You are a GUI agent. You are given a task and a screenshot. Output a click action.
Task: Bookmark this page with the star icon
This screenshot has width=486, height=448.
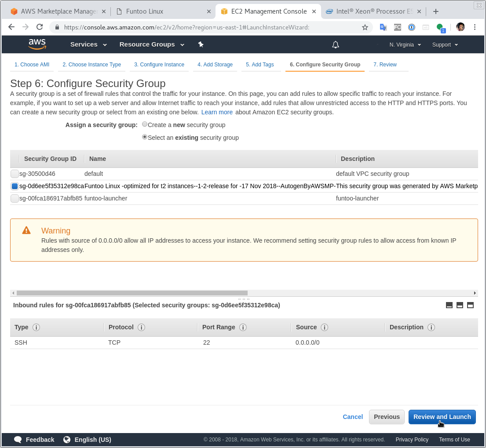[x=365, y=27]
